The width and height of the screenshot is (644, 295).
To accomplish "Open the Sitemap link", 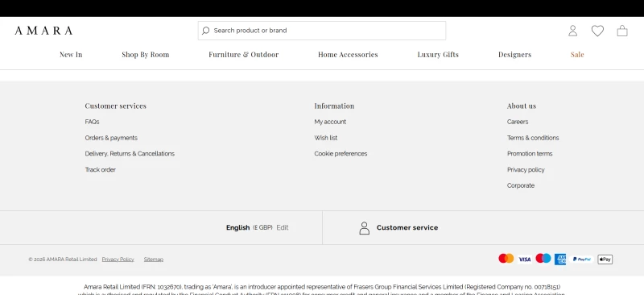I will tap(154, 260).
